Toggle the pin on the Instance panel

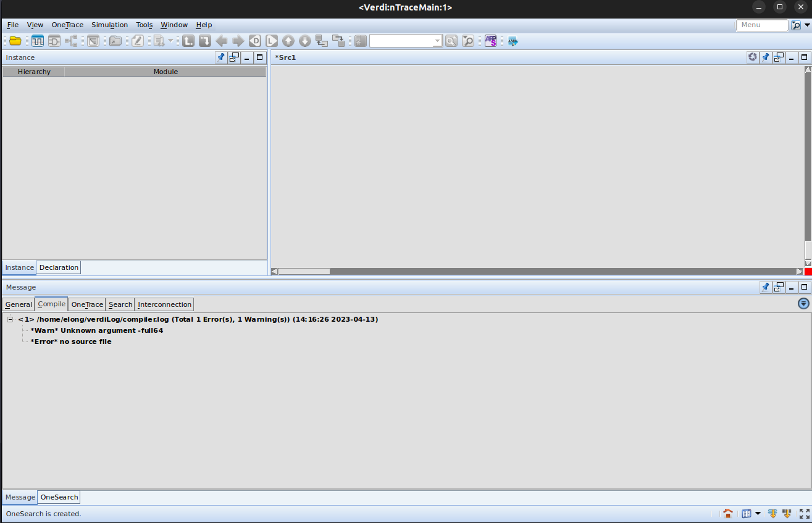[221, 57]
